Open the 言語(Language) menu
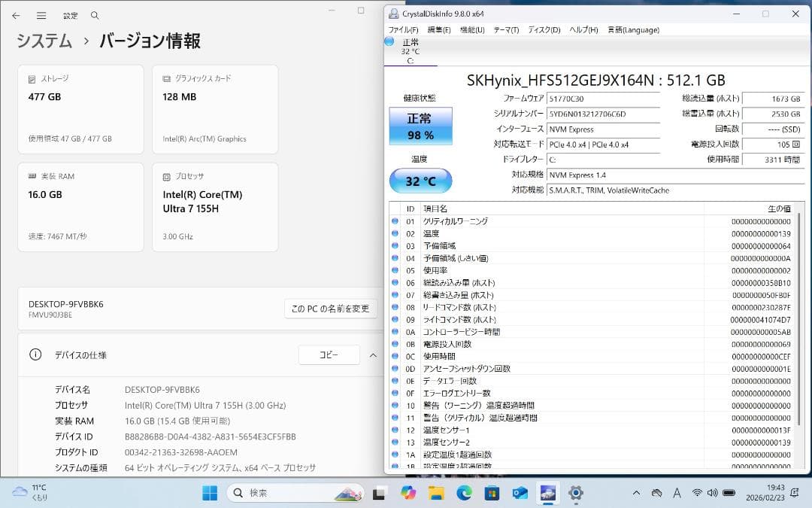Image resolution: width=812 pixels, height=508 pixels. (x=633, y=30)
